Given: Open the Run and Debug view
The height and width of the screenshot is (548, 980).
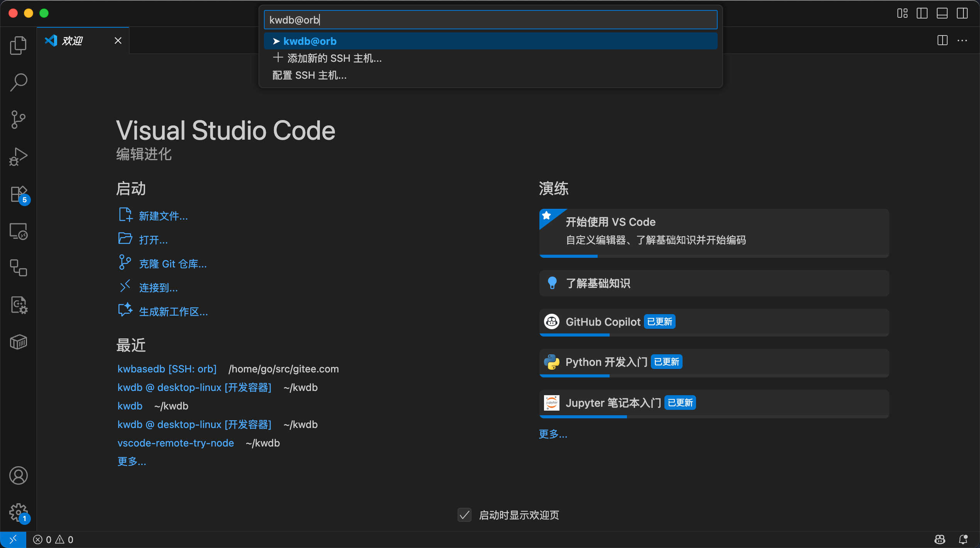Looking at the screenshot, I should pyautogui.click(x=18, y=156).
